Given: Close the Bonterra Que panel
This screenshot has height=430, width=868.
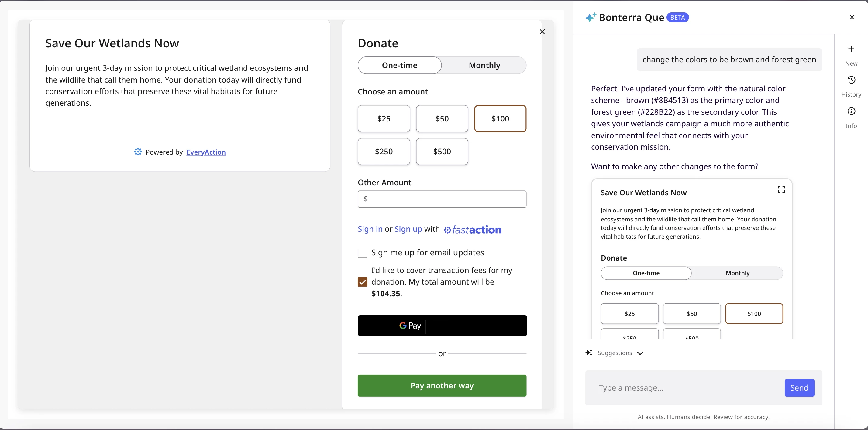Looking at the screenshot, I should click(x=852, y=18).
